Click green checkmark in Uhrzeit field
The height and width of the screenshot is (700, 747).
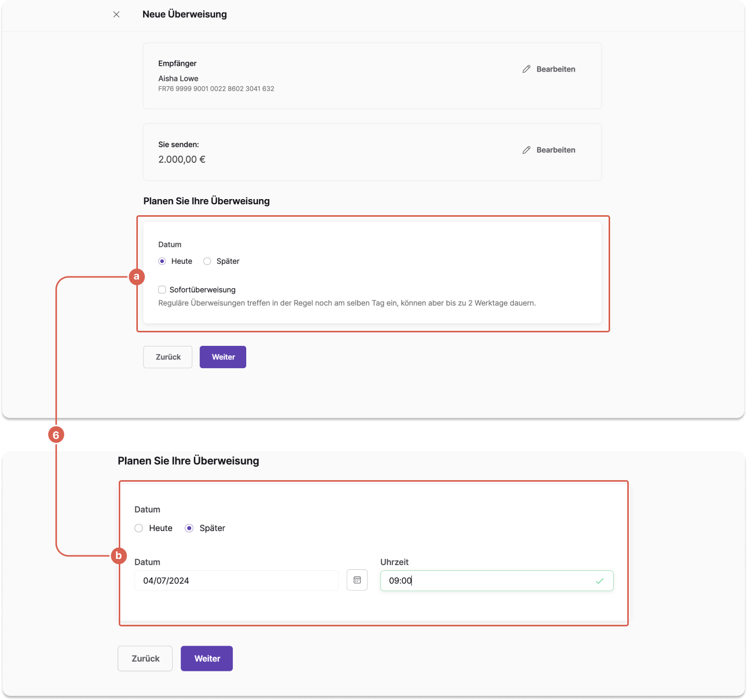600,581
